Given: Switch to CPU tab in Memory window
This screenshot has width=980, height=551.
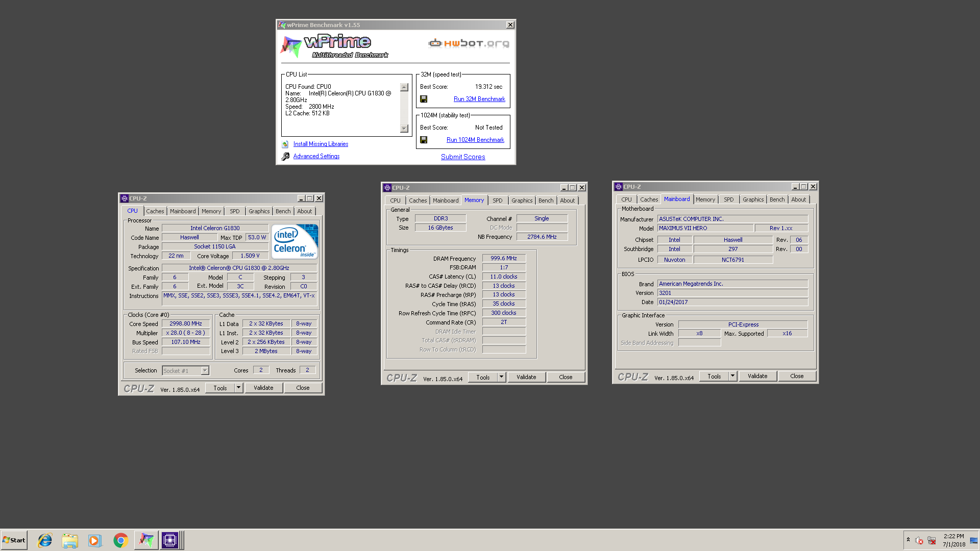Looking at the screenshot, I should (395, 201).
